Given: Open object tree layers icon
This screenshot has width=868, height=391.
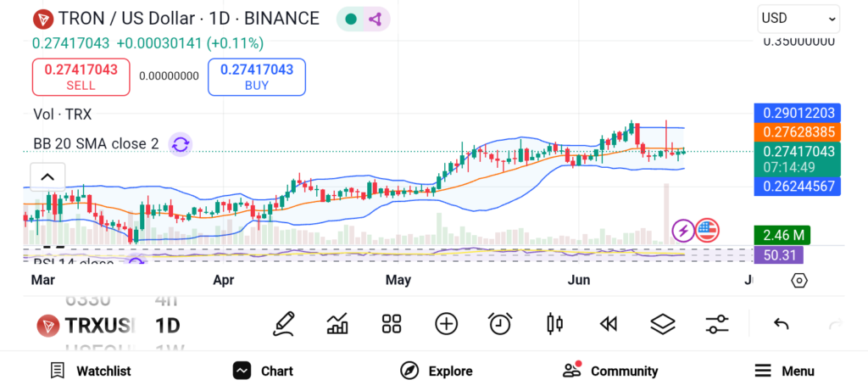Looking at the screenshot, I should click(x=662, y=324).
